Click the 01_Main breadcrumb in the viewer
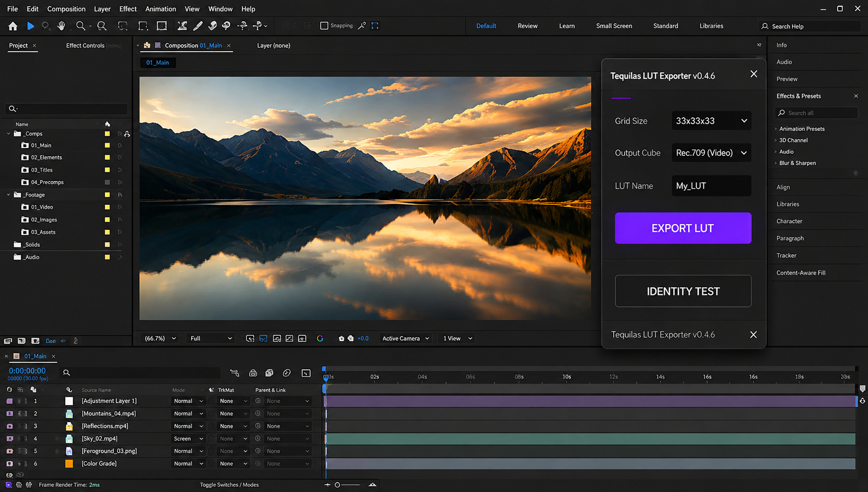 click(157, 63)
